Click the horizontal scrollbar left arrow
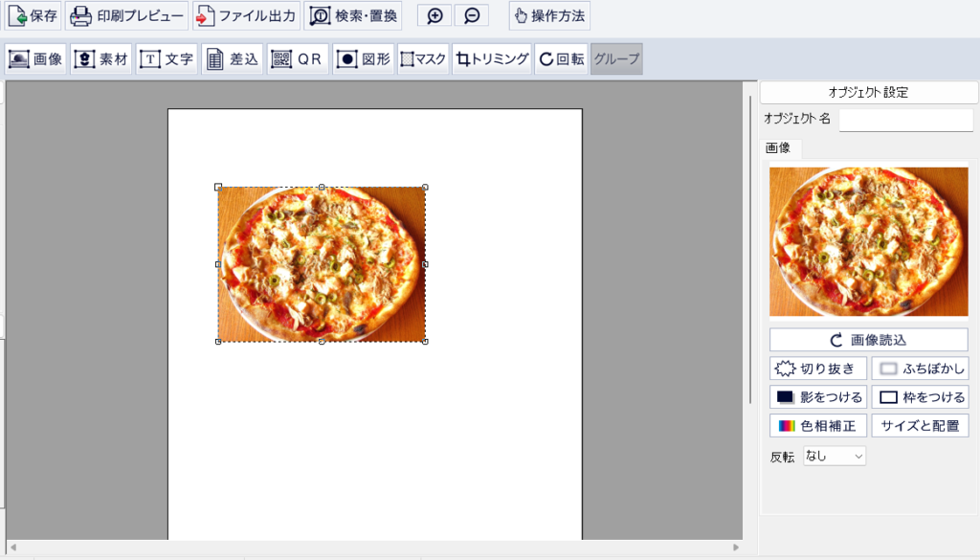 tap(13, 547)
